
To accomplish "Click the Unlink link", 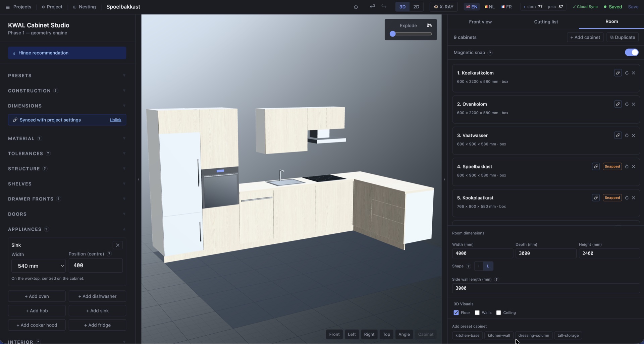I will coord(115,120).
